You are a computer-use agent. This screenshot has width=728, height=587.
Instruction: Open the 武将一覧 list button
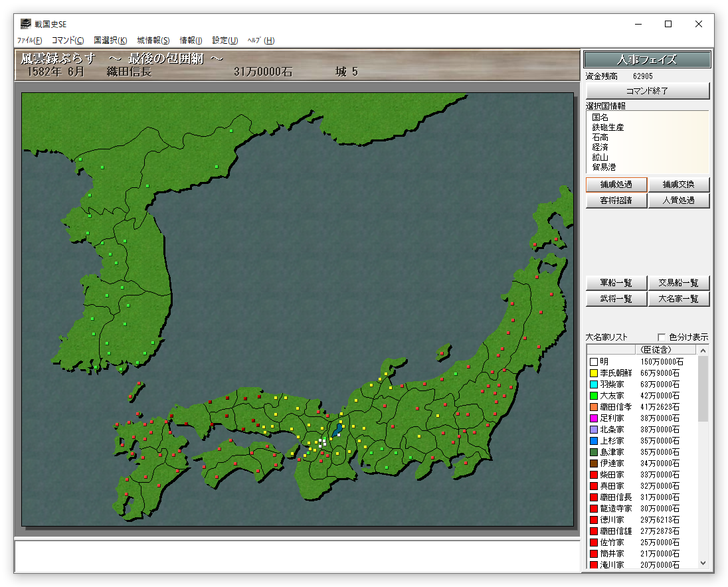point(616,299)
